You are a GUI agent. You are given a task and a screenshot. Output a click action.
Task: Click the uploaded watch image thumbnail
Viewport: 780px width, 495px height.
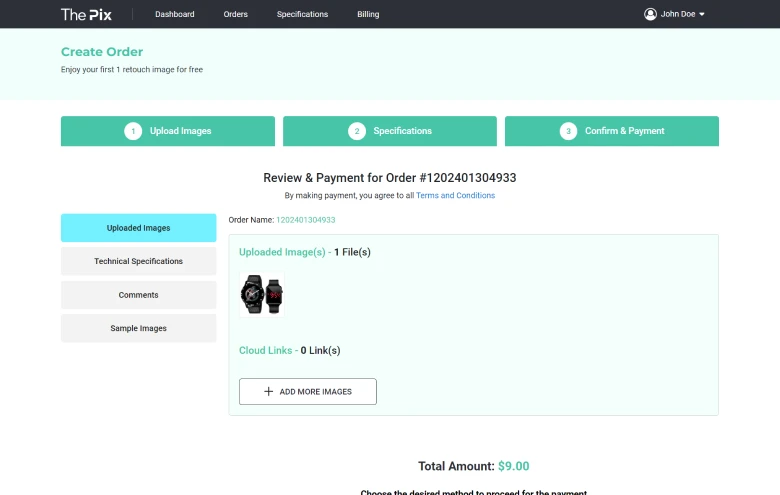click(x=262, y=294)
